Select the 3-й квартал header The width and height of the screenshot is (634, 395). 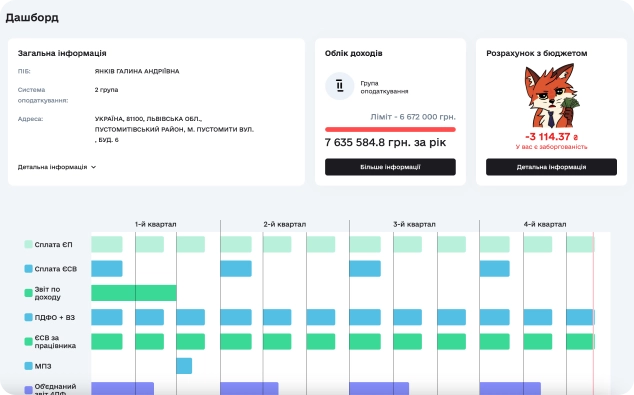pyautogui.click(x=414, y=224)
